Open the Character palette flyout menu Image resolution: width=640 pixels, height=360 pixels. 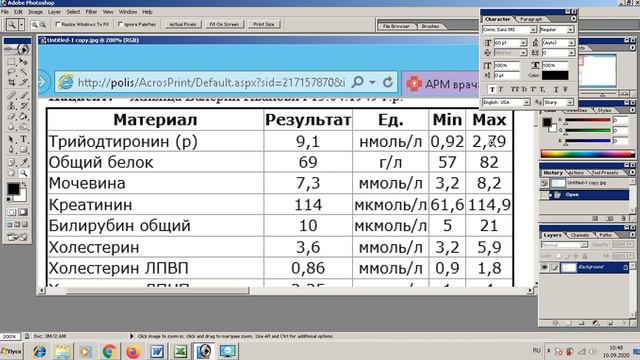pyautogui.click(x=573, y=19)
